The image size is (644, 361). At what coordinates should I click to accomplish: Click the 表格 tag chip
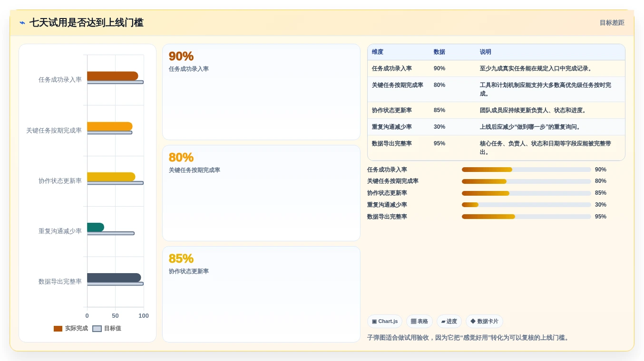(x=420, y=322)
